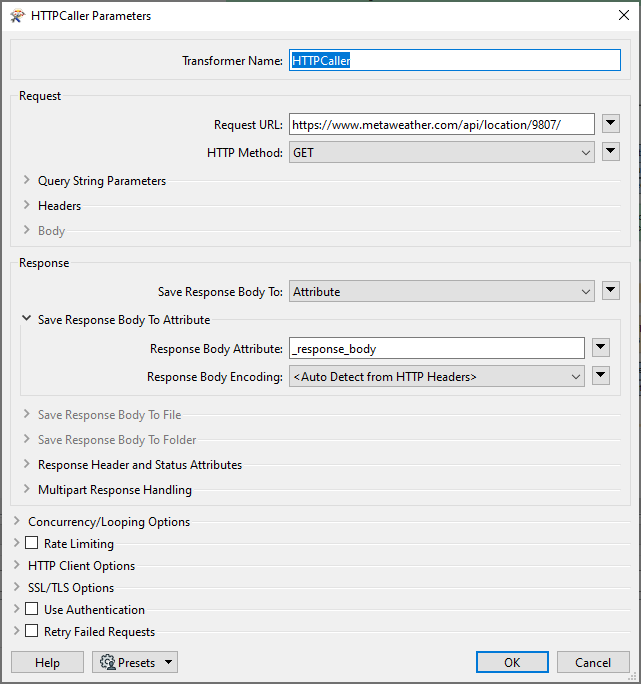Expand the Query String Parameters section

tap(27, 180)
